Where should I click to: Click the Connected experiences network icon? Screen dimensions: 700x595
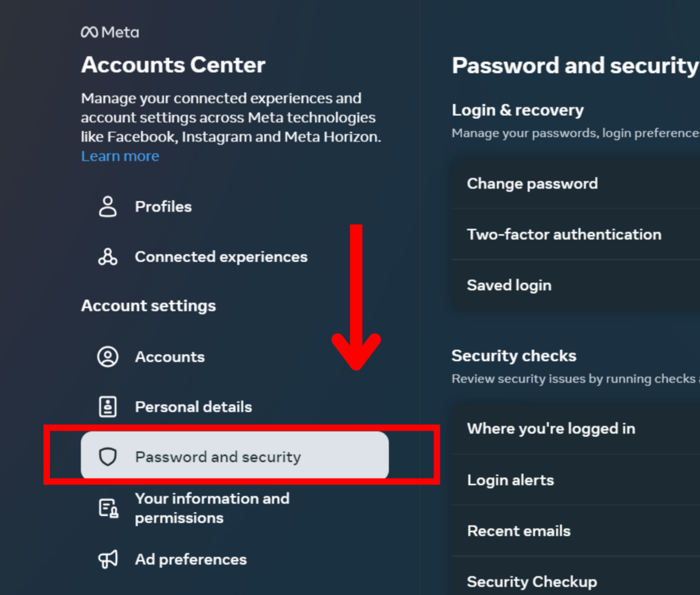(x=107, y=257)
